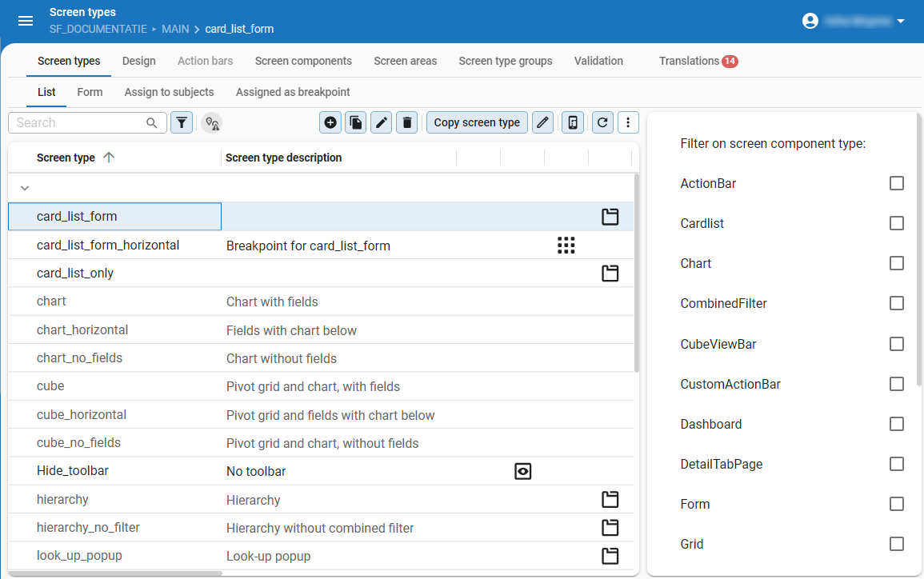Click the Copy screen type button
The height and width of the screenshot is (579, 924).
[x=477, y=122]
